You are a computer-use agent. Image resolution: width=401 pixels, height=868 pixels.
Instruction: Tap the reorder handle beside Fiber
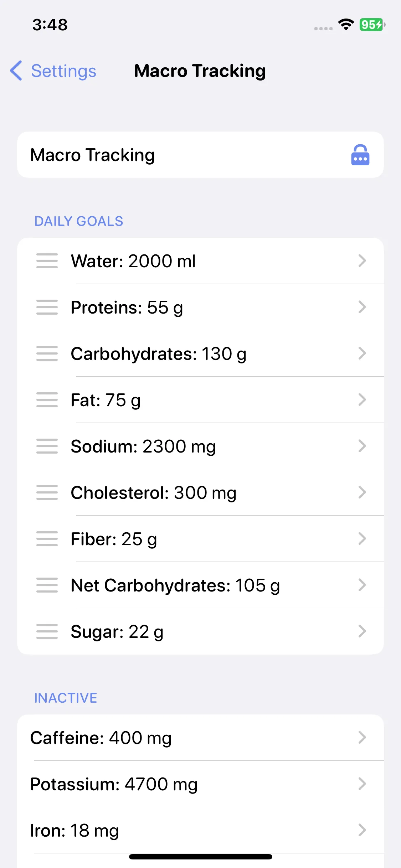click(47, 539)
